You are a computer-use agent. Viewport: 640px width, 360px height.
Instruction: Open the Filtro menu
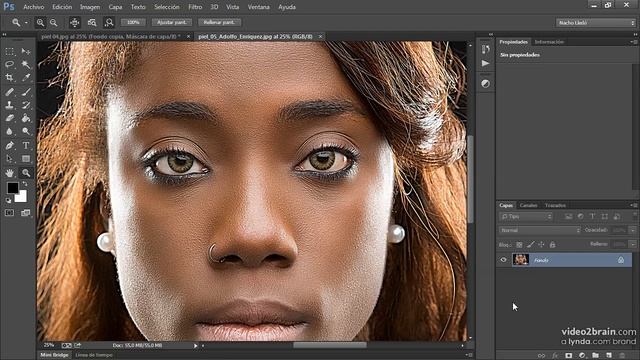[195, 7]
